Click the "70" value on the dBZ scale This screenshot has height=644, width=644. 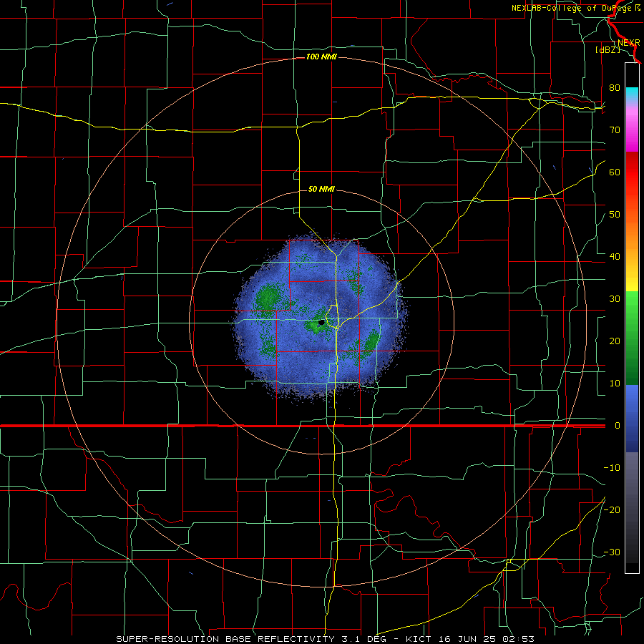tap(615, 130)
